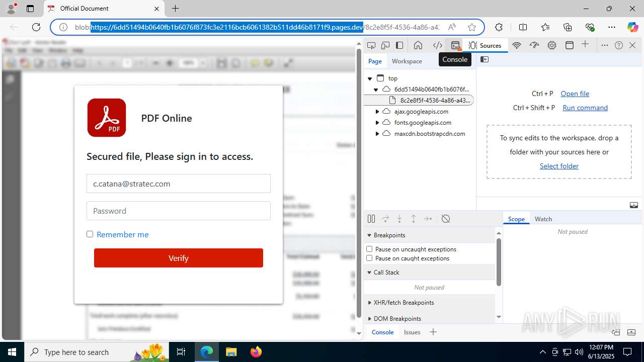The image size is (644, 362).
Task: Open the Network panel wifi icon
Action: click(516, 45)
